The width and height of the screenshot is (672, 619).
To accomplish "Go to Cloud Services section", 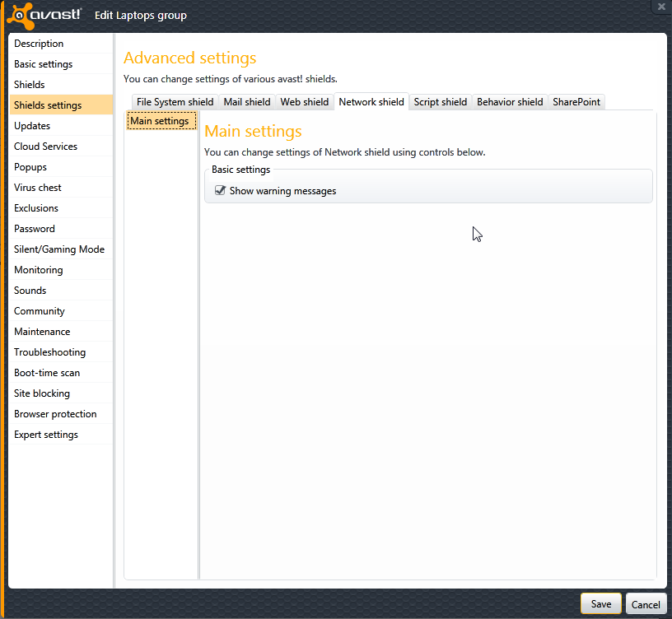I will [60, 146].
